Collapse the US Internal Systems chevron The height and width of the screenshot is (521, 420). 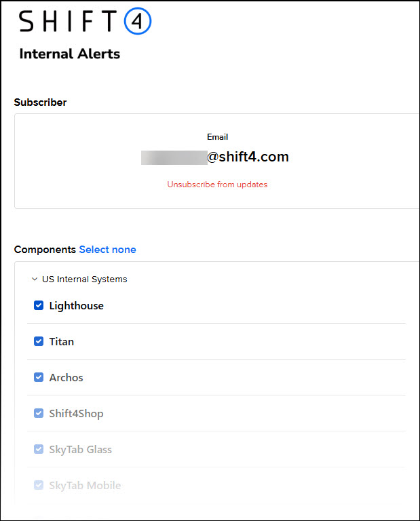(35, 279)
